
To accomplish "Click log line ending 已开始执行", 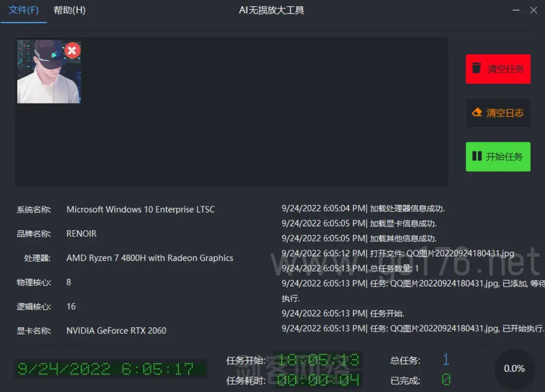I will click(x=413, y=328).
